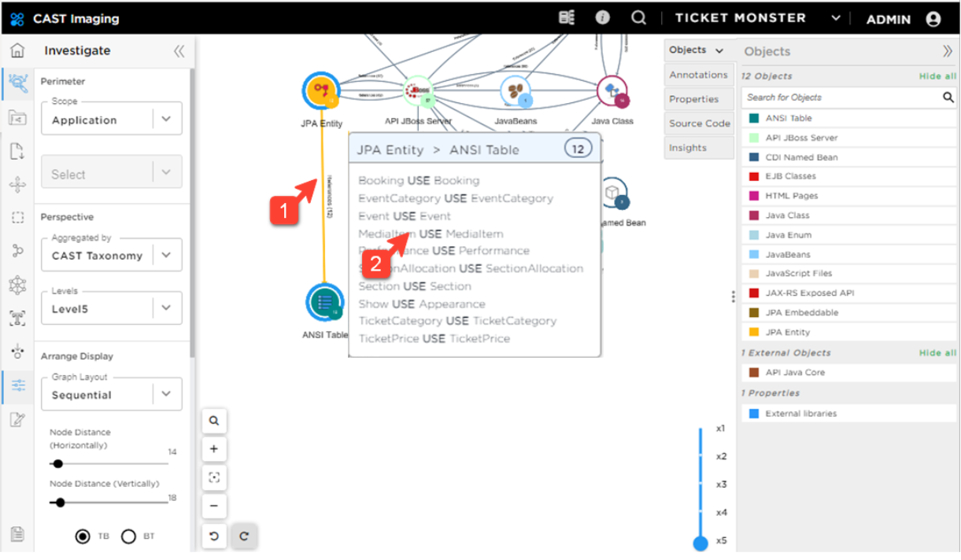The width and height of the screenshot is (961, 560).
Task: Switch to the Insights tab
Action: pyautogui.click(x=698, y=148)
